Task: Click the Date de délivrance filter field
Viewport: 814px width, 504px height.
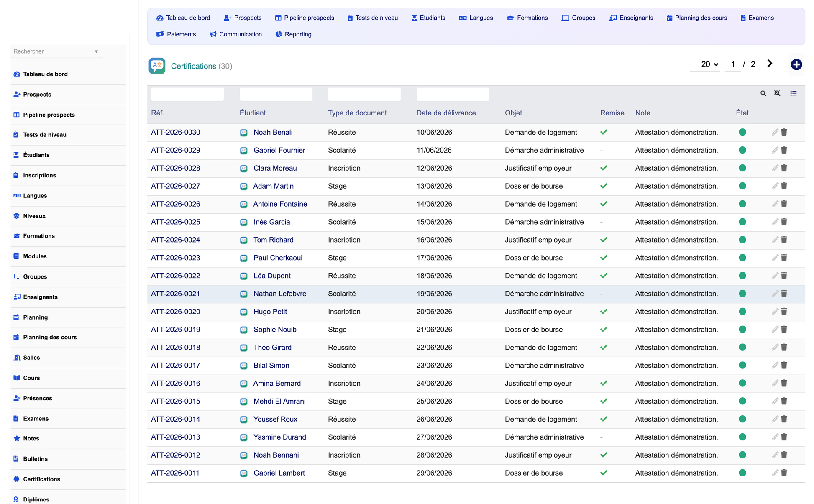Action: tap(453, 94)
